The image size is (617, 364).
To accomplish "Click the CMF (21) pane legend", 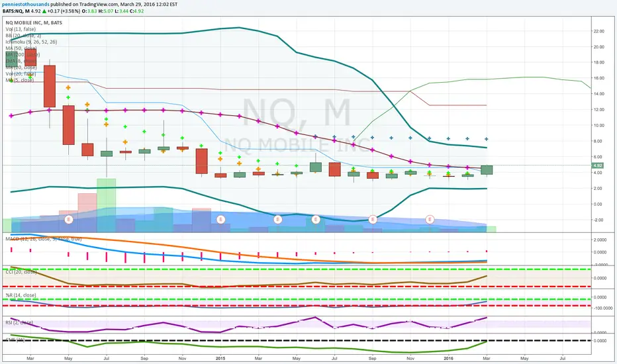I will 15,340.
